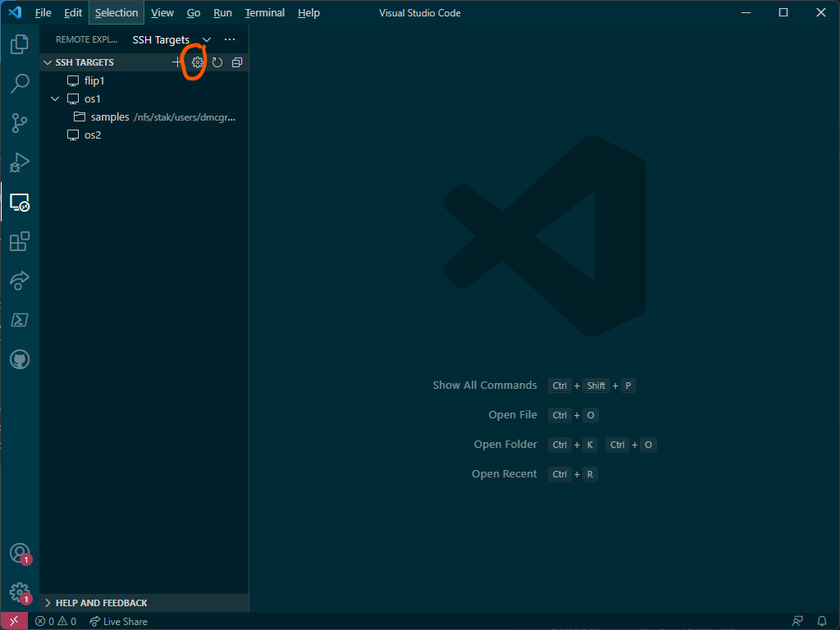The width and height of the screenshot is (840, 630).
Task: Open the PowerShell activity bar icon
Action: 20,320
